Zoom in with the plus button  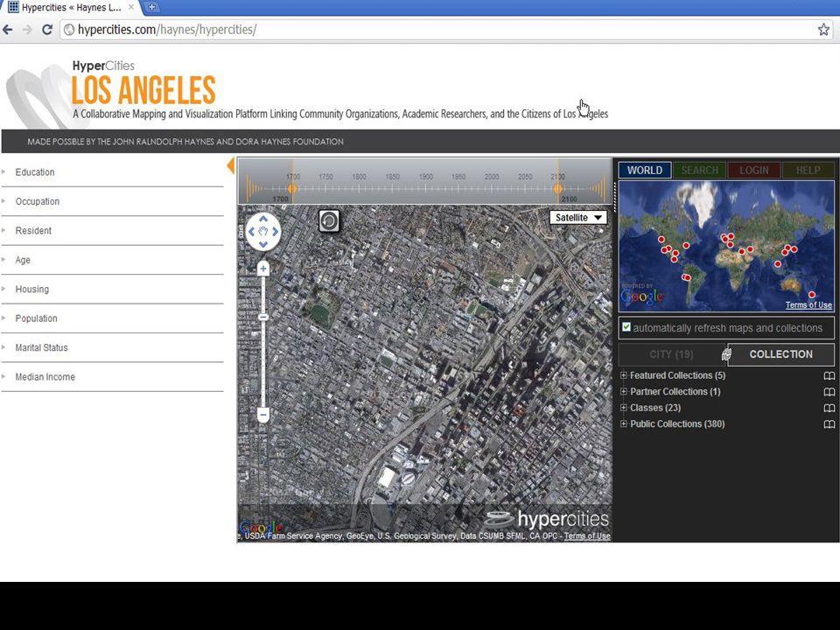(263, 269)
